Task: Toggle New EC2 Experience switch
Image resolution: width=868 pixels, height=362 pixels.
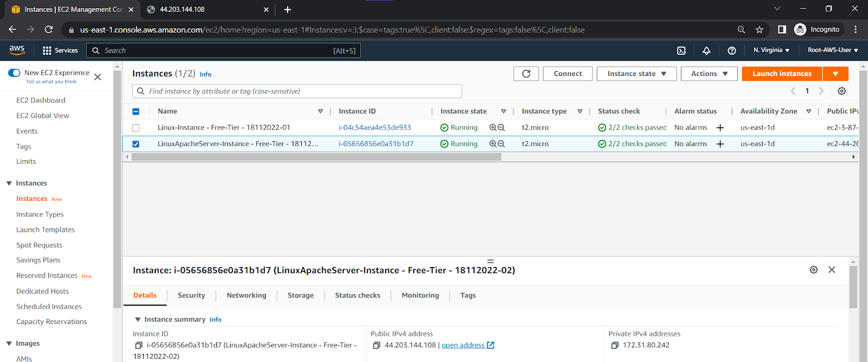Action: point(14,73)
